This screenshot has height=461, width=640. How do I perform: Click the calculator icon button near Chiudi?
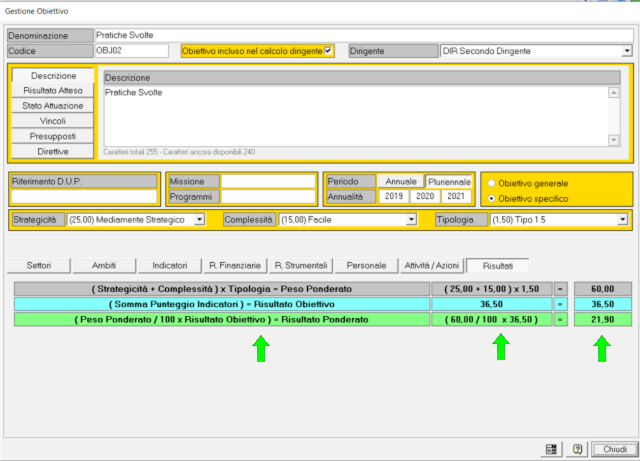coord(550,449)
